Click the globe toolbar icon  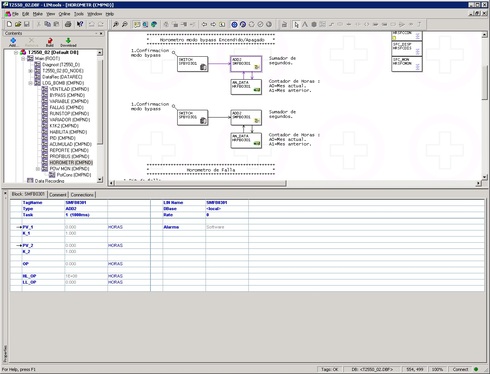(154, 24)
